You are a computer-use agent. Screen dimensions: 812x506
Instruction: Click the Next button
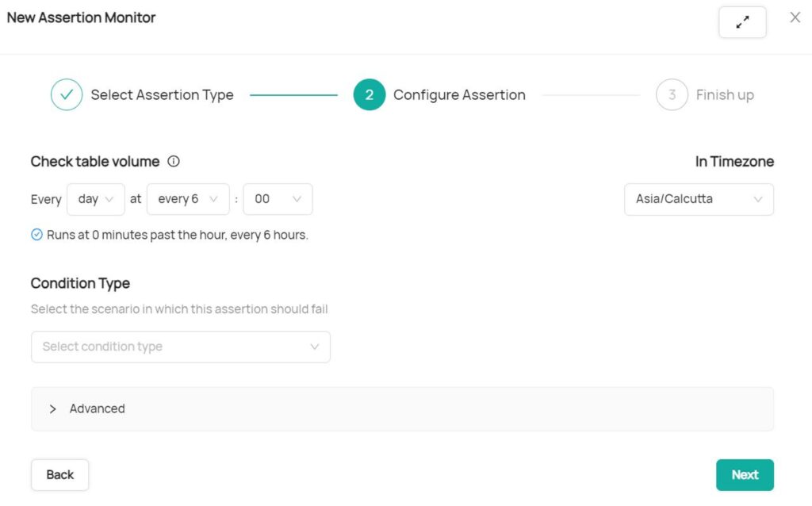[745, 474]
